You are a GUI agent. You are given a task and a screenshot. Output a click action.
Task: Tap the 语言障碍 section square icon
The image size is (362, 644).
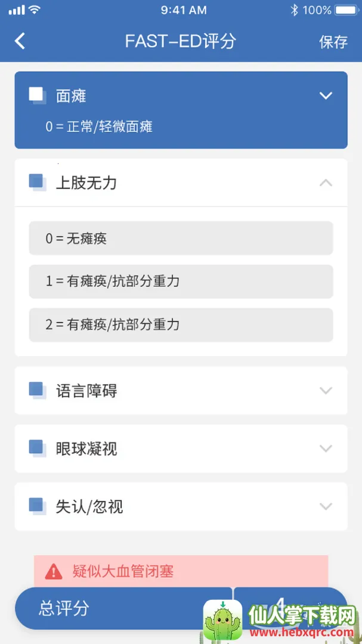click(x=37, y=391)
